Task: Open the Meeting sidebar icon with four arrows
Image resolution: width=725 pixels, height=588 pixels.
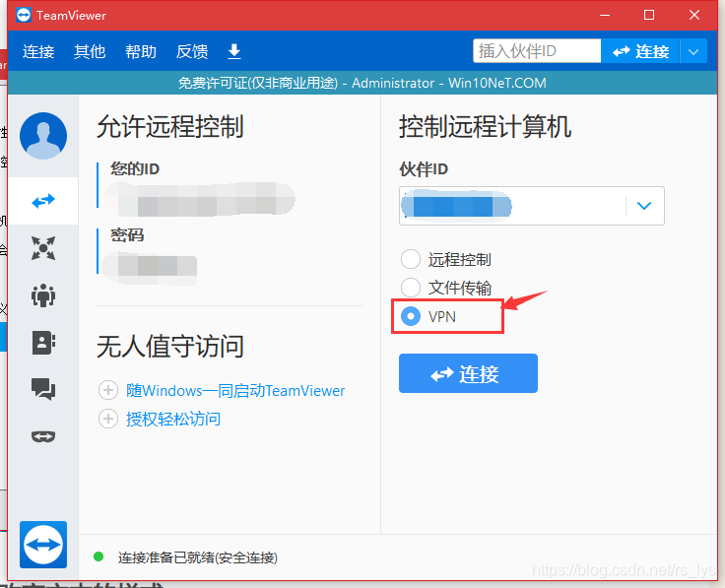Action: point(43,248)
